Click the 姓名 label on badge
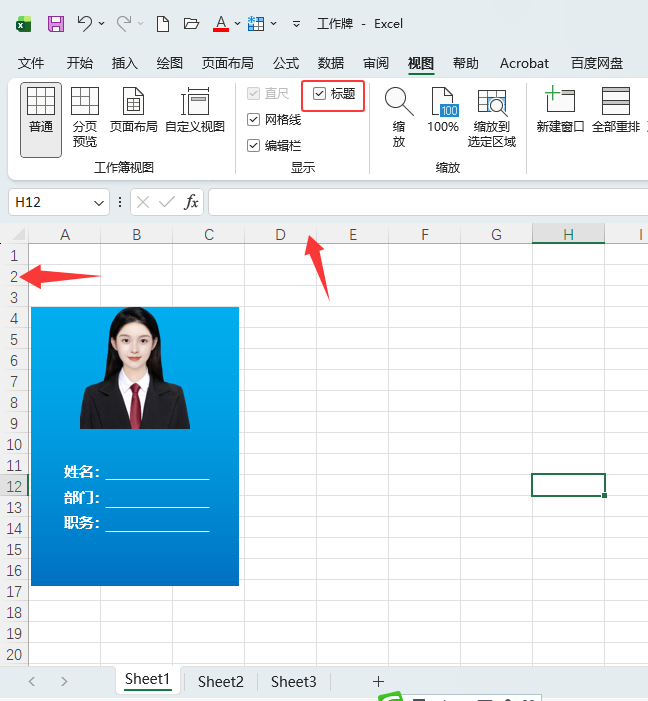648x701 pixels. [81, 472]
